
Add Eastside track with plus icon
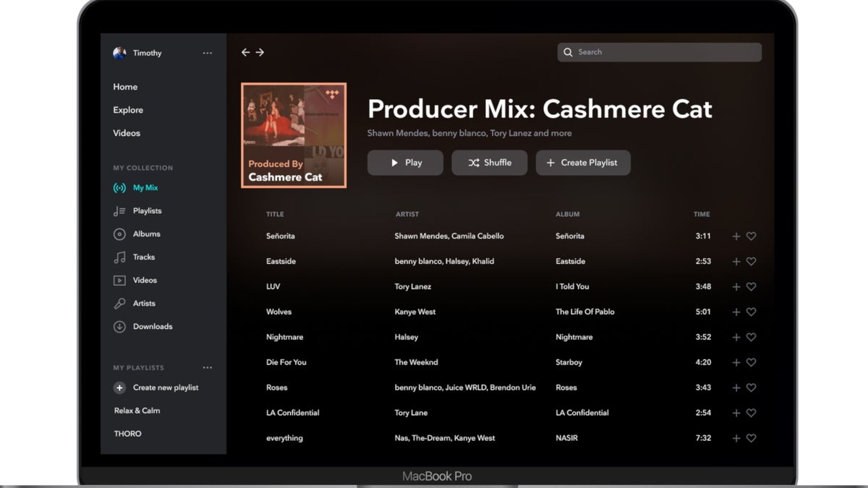pos(736,261)
